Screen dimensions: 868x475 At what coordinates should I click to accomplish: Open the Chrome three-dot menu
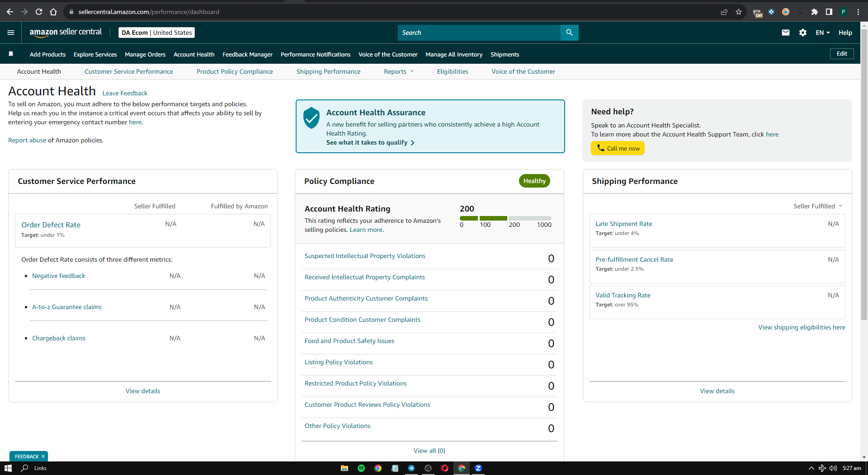point(858,12)
